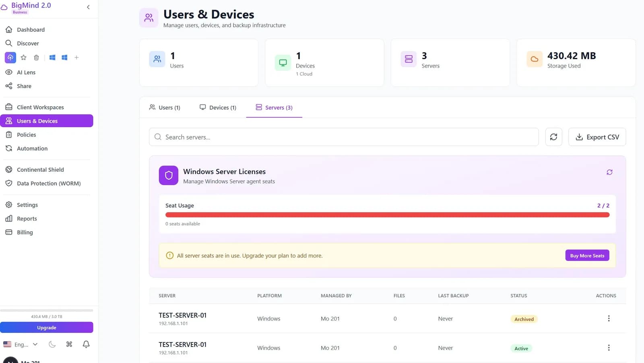Click the refresh icon next to server search
644x363 pixels.
[553, 137]
